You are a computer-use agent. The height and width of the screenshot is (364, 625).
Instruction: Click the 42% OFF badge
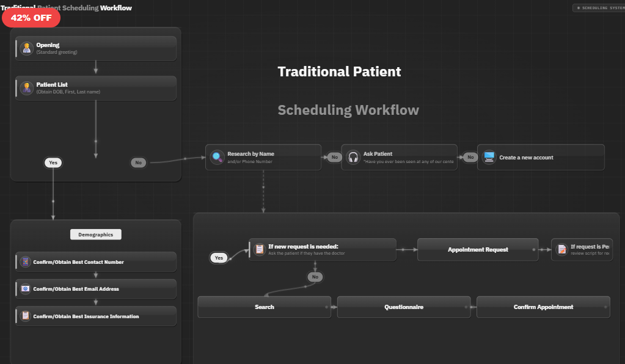click(31, 18)
